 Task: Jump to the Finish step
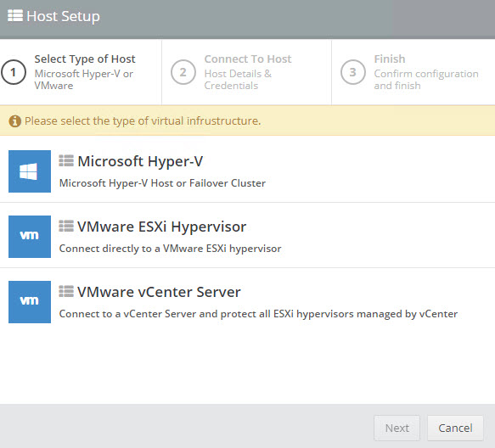(413, 72)
